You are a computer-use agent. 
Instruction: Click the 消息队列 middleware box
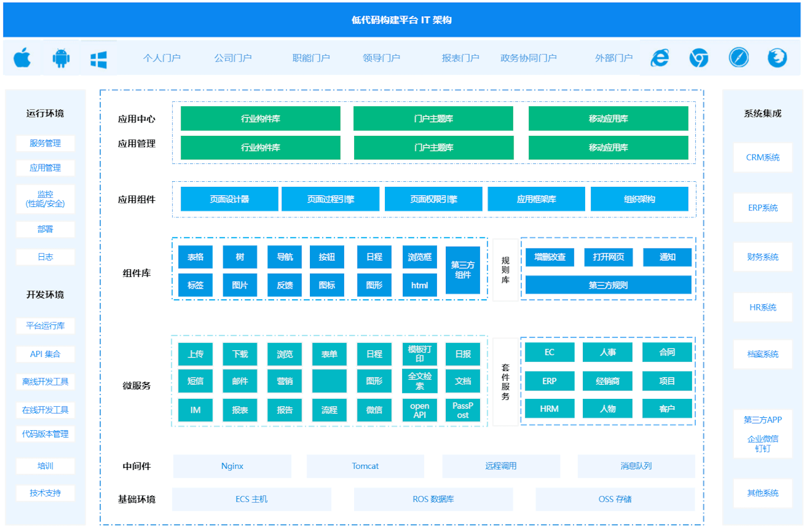636,466
